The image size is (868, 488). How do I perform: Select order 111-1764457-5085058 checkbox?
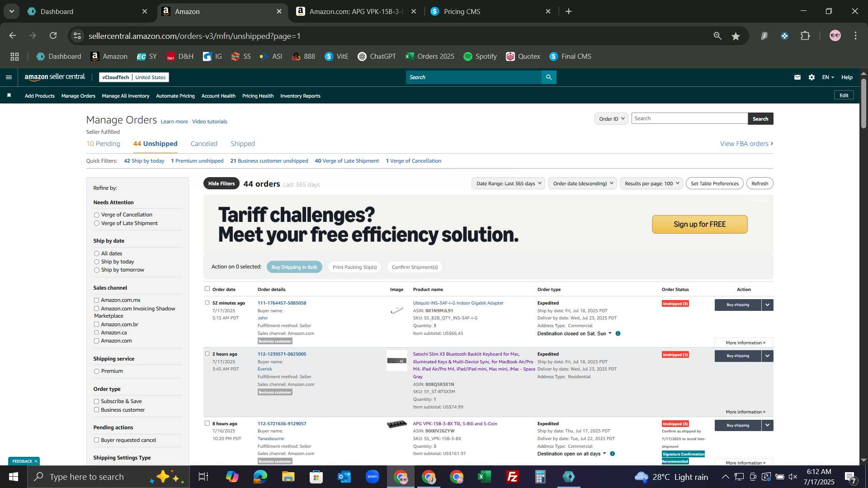(207, 303)
